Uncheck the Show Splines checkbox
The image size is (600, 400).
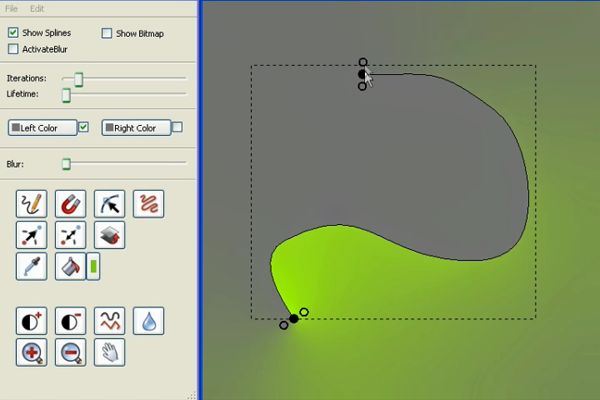[x=13, y=33]
